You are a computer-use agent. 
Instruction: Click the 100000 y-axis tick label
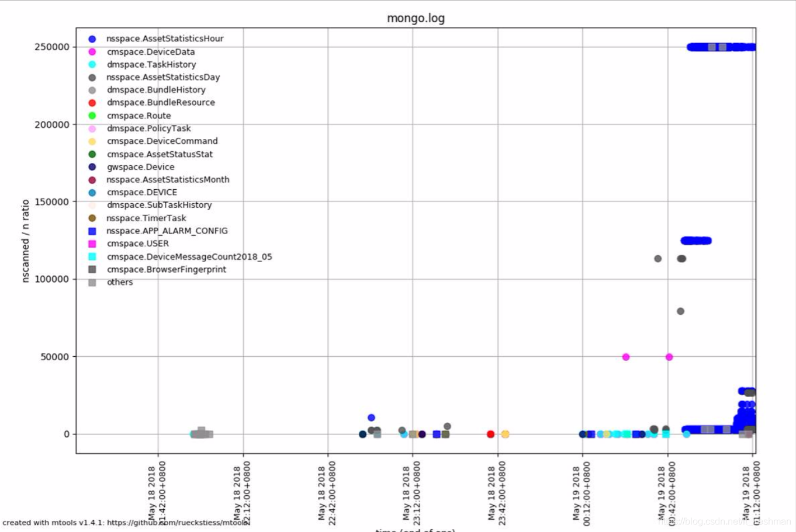(x=52, y=279)
